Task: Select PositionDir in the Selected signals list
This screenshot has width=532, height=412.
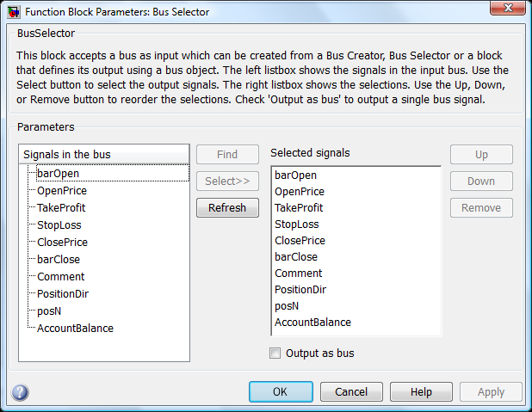Action: point(300,289)
